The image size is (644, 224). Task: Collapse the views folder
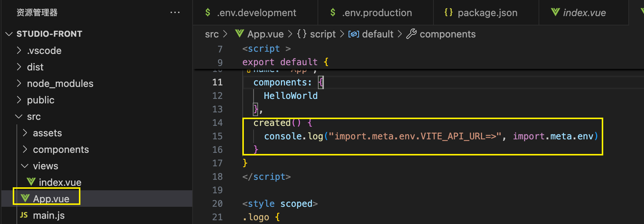[x=25, y=166]
